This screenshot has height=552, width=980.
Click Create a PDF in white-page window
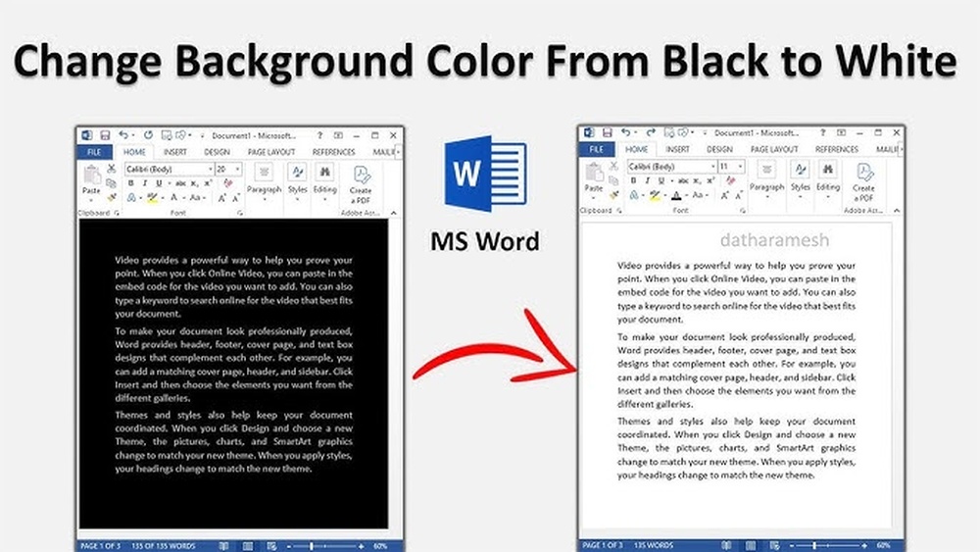click(863, 182)
